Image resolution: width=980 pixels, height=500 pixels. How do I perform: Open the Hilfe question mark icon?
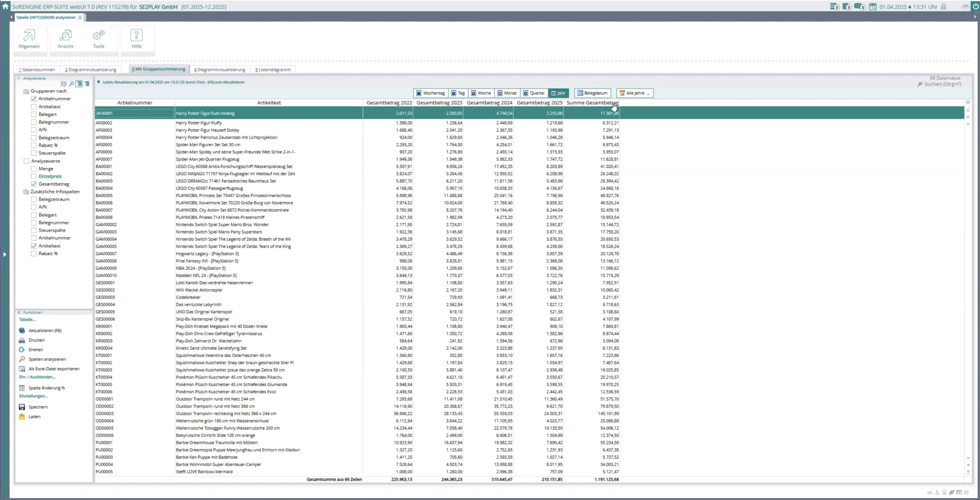point(137,36)
